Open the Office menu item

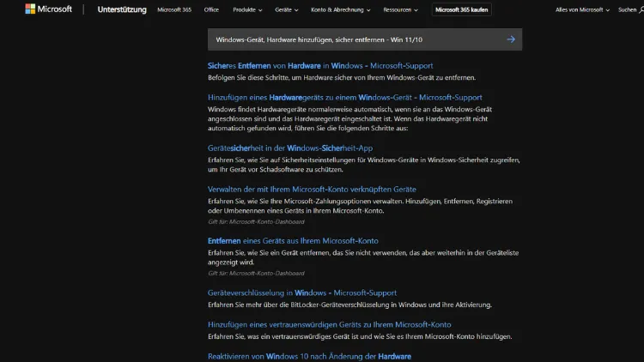pos(211,9)
